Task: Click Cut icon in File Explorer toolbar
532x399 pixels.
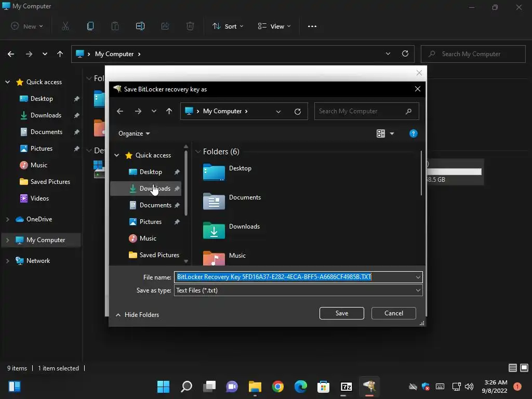Action: (65, 26)
